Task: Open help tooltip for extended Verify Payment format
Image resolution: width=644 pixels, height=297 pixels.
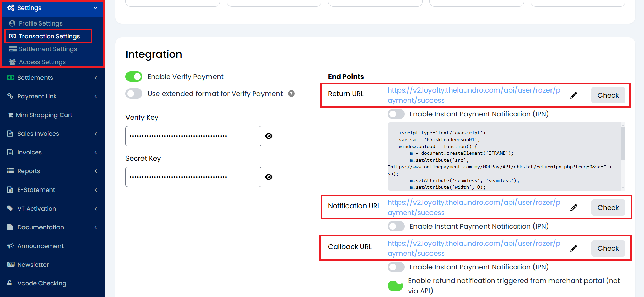Action: (x=291, y=94)
